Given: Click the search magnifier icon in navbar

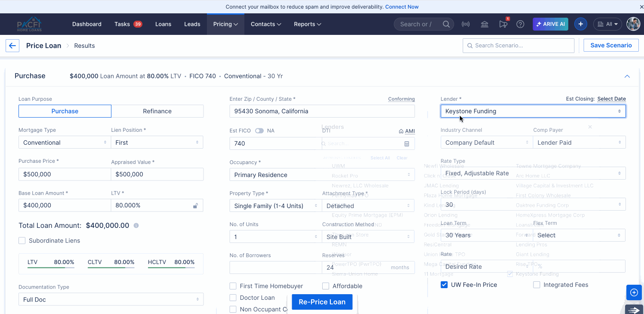Looking at the screenshot, I should (x=447, y=24).
